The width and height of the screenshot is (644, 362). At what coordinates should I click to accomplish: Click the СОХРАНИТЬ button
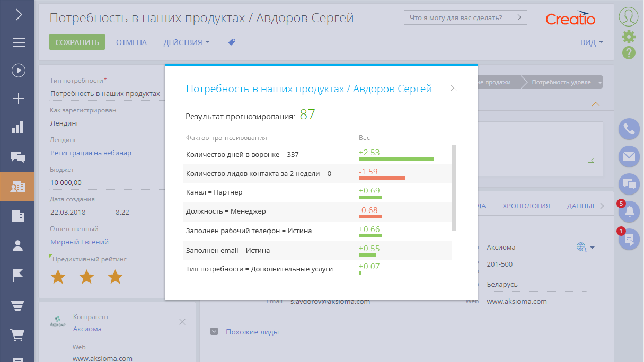(x=77, y=42)
